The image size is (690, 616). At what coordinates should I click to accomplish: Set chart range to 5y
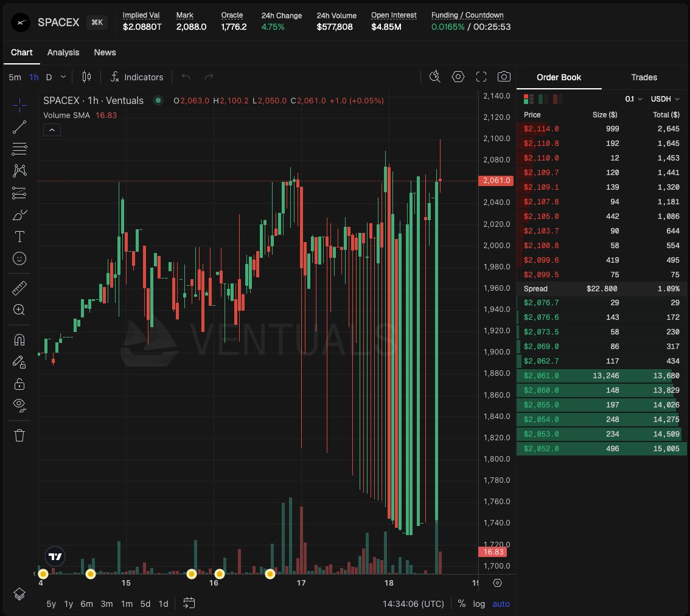(51, 604)
